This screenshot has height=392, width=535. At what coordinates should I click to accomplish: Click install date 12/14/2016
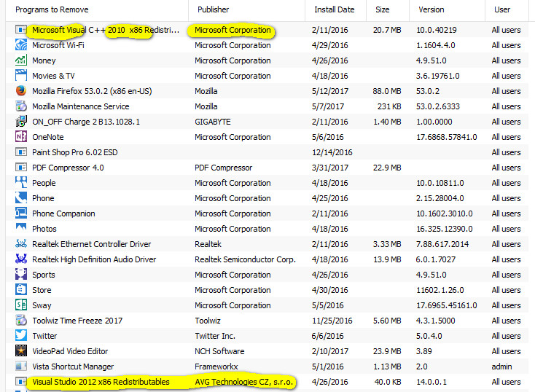point(332,152)
